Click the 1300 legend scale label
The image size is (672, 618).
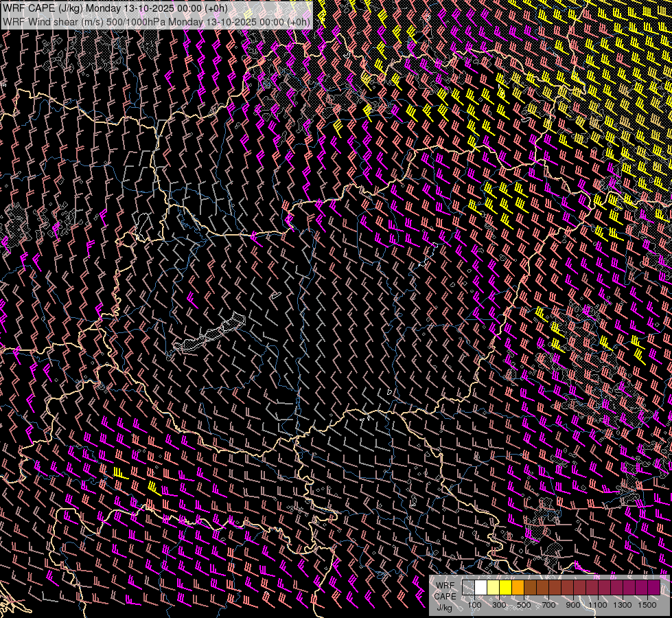(x=623, y=605)
